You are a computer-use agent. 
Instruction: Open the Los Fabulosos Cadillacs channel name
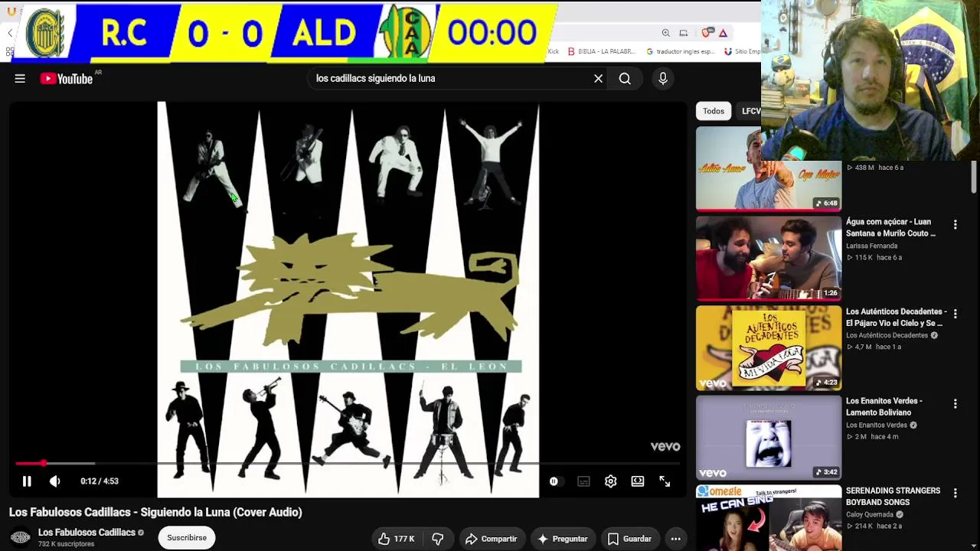87,533
